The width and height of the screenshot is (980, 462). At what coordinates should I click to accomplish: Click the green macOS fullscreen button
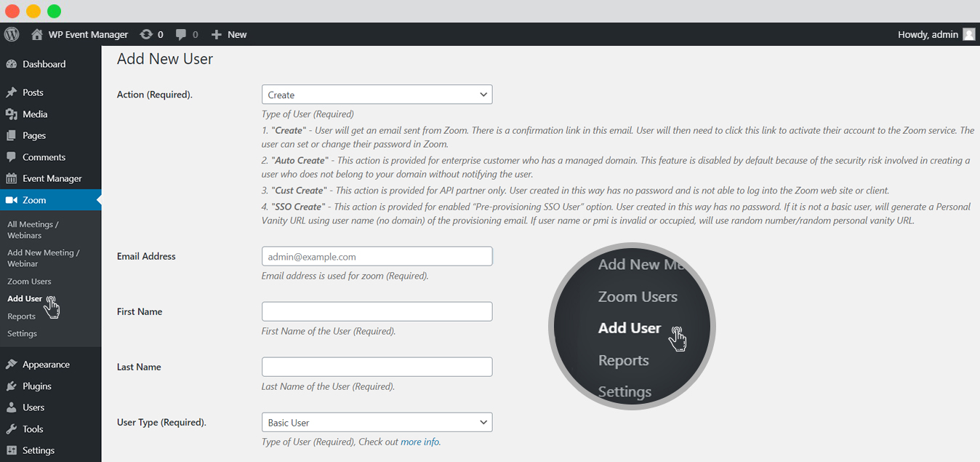(55, 11)
